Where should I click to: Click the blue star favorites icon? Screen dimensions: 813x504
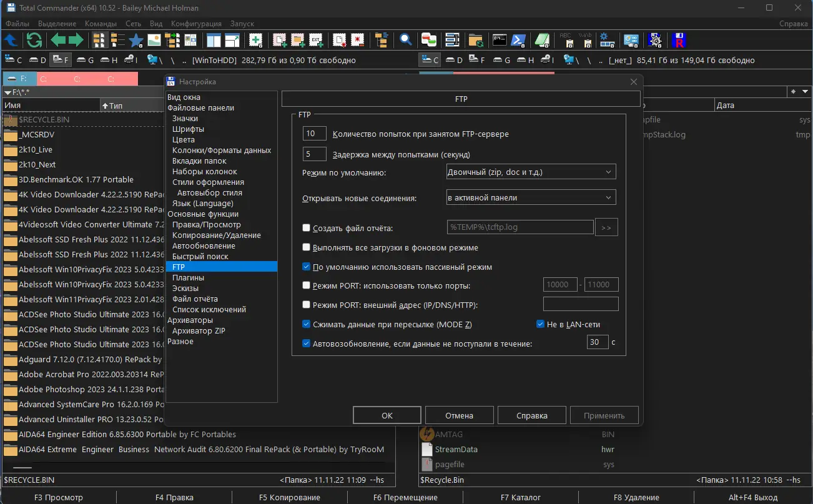[x=135, y=41]
